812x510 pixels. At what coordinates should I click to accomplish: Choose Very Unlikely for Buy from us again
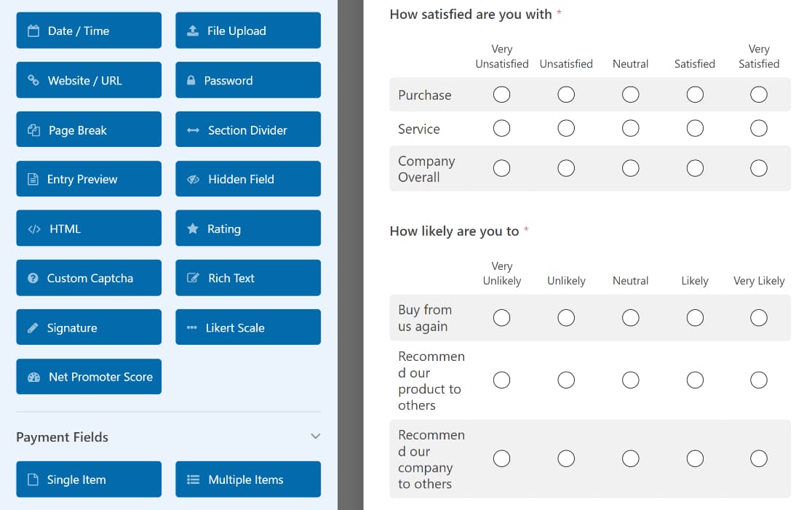(x=501, y=318)
